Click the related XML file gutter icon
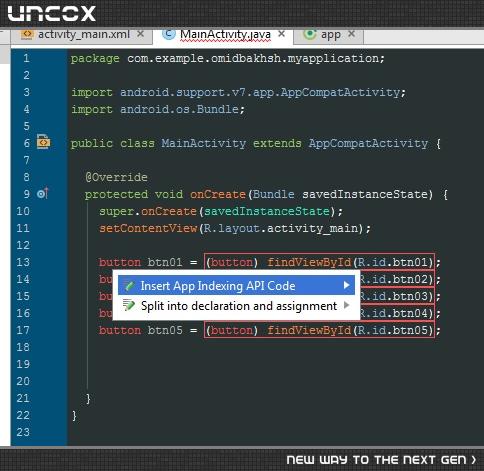Screen dimensions: 484x471 (x=43, y=142)
